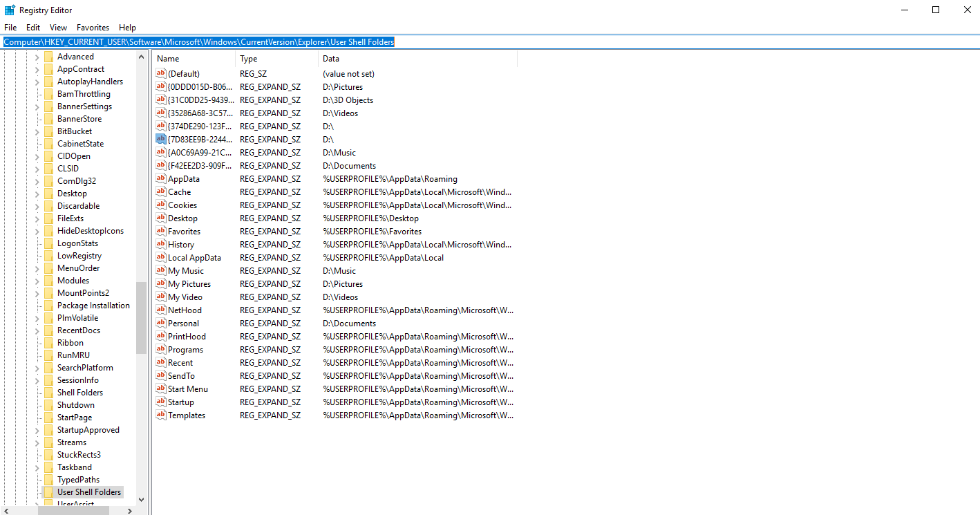
Task: Click the icon next to Recent value
Action: pyautogui.click(x=161, y=362)
